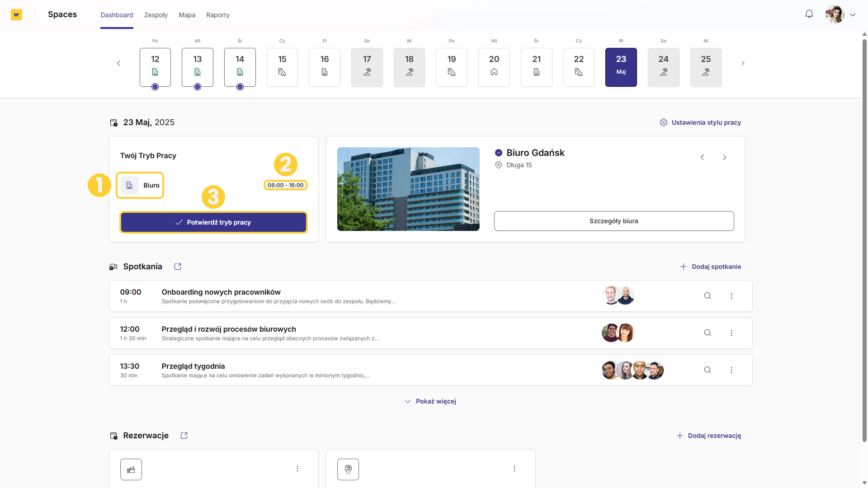This screenshot has height=488, width=868.
Task: View details of Onboarding meeting via magnifier
Action: [x=708, y=296]
